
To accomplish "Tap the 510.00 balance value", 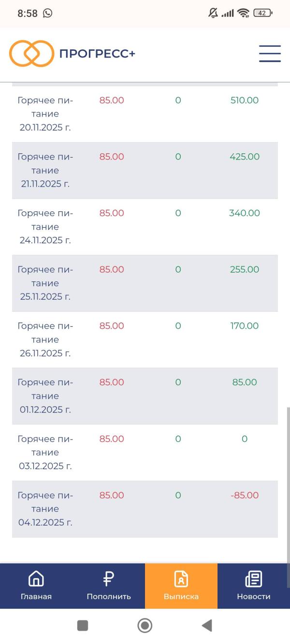I will pyautogui.click(x=245, y=101).
